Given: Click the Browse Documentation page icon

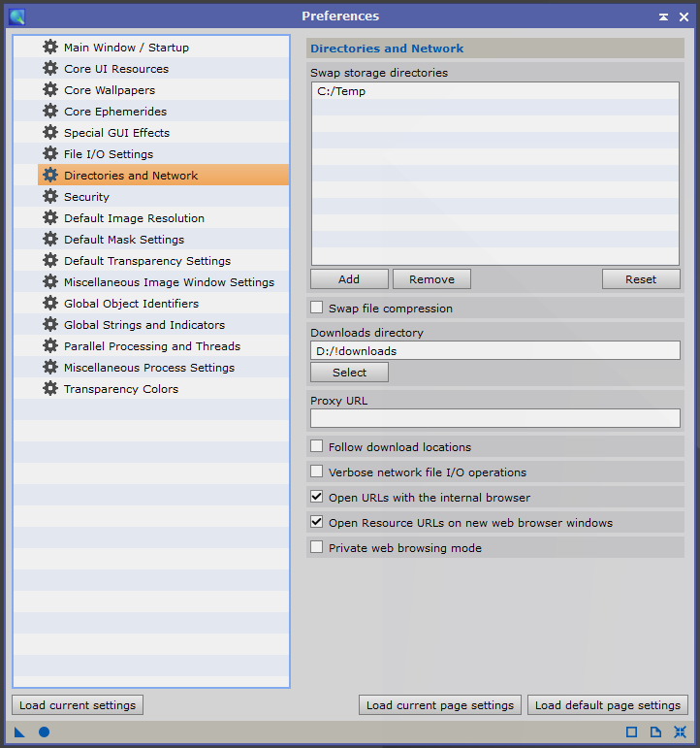Looking at the screenshot, I should point(655,732).
